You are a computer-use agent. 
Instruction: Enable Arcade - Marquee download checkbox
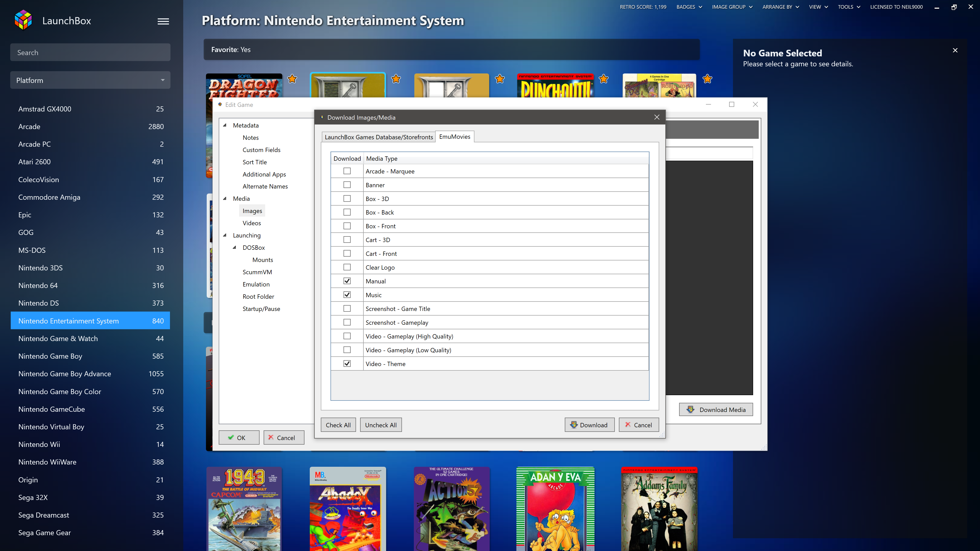347,171
